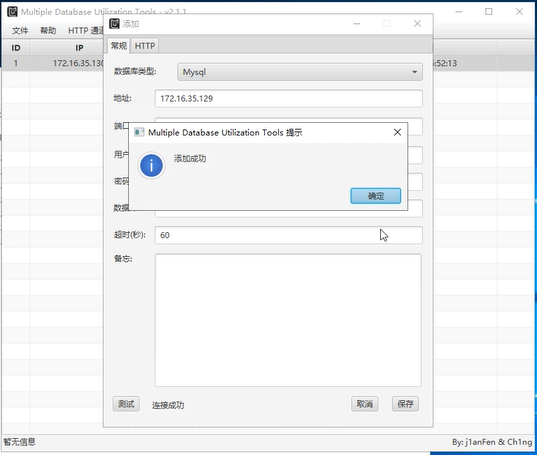Maximize the main Multiple Database Utilization Tools window

point(489,12)
